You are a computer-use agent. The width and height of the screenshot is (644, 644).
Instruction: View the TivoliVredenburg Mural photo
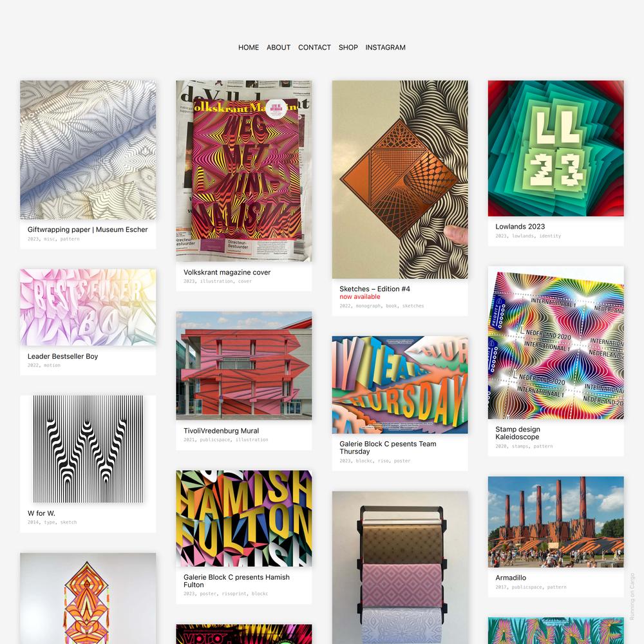click(x=244, y=366)
